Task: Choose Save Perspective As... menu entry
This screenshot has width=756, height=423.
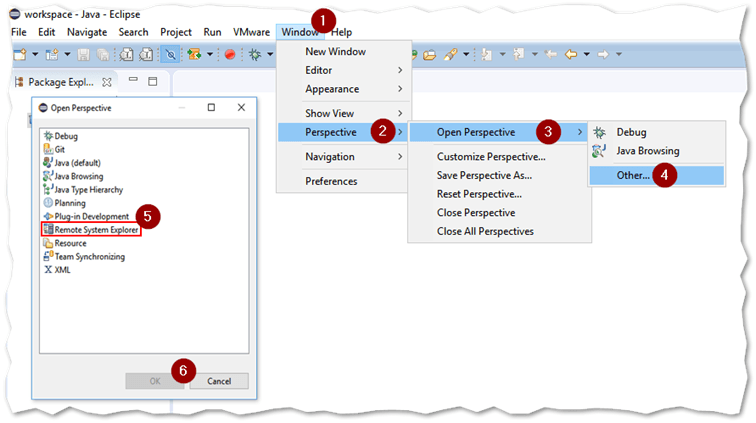Action: [x=500, y=176]
